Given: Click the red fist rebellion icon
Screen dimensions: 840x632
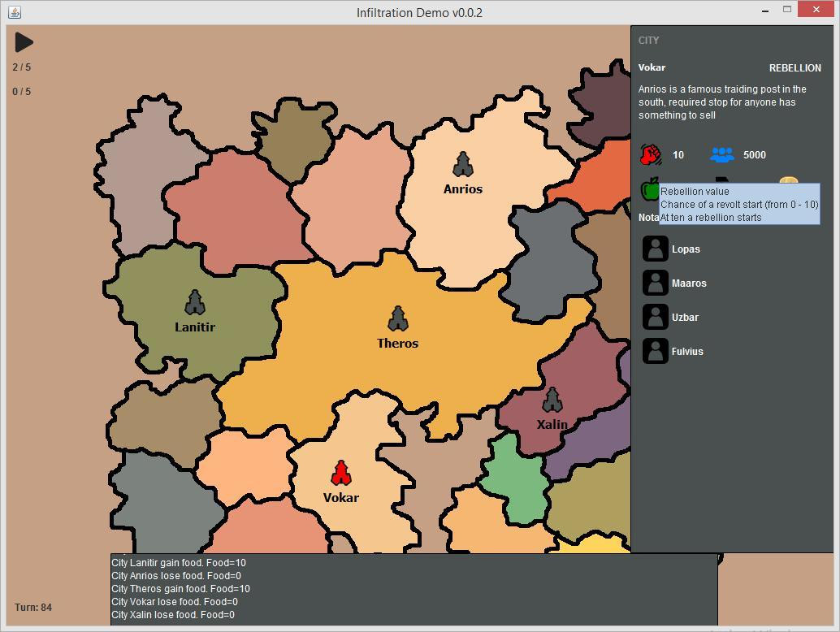Looking at the screenshot, I should 652,155.
